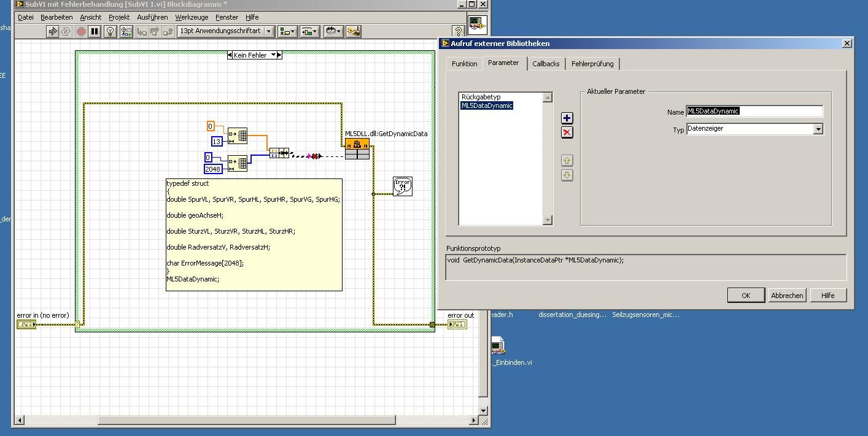Screen dimensions: 868x436
Task: Click the OK button
Action: coord(746,296)
